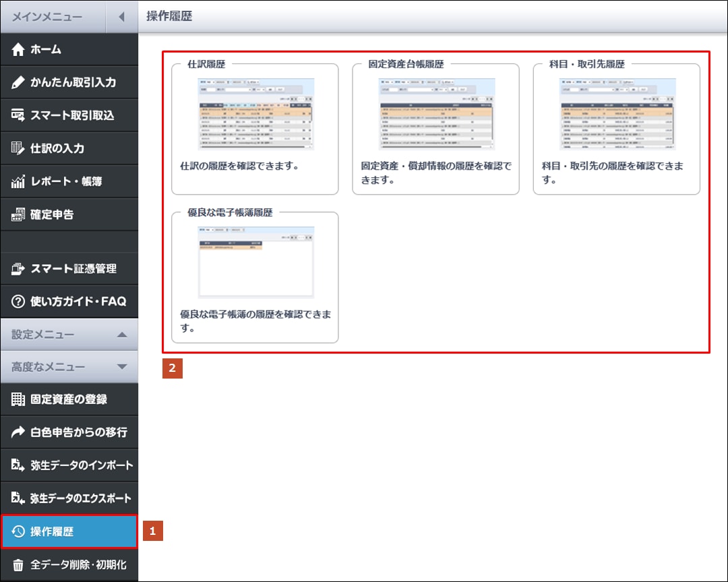Click the 優良な電子帳簿の履歴 description text

[x=255, y=321]
